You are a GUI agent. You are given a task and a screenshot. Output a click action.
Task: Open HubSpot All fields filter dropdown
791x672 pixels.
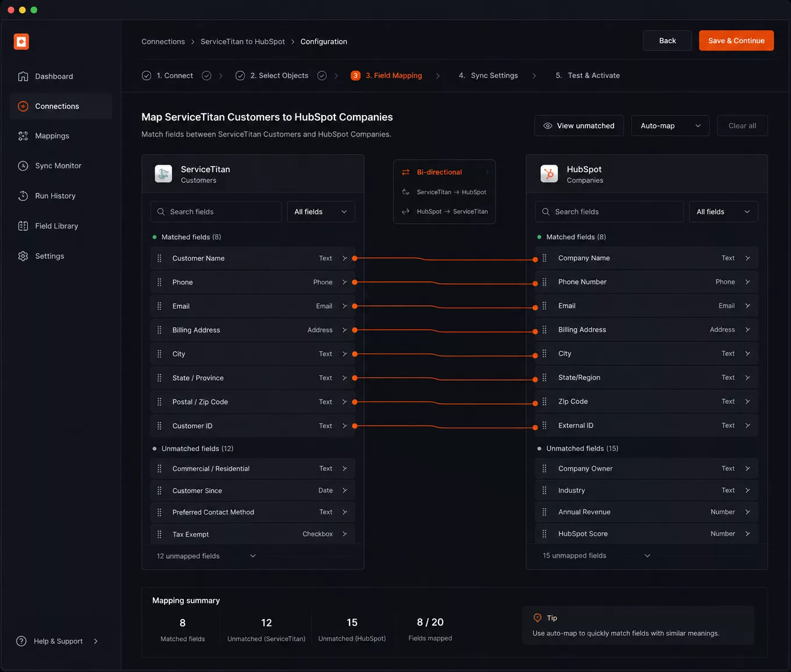pyautogui.click(x=724, y=212)
